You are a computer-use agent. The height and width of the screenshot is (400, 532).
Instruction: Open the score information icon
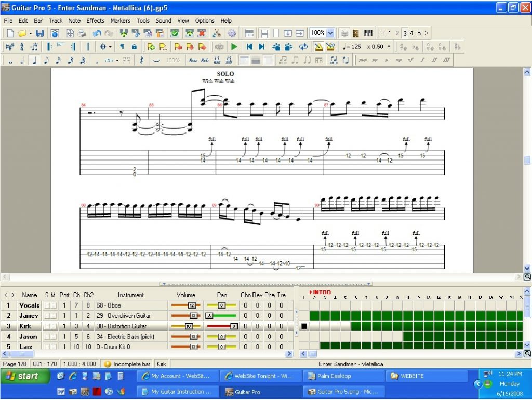coord(55,33)
